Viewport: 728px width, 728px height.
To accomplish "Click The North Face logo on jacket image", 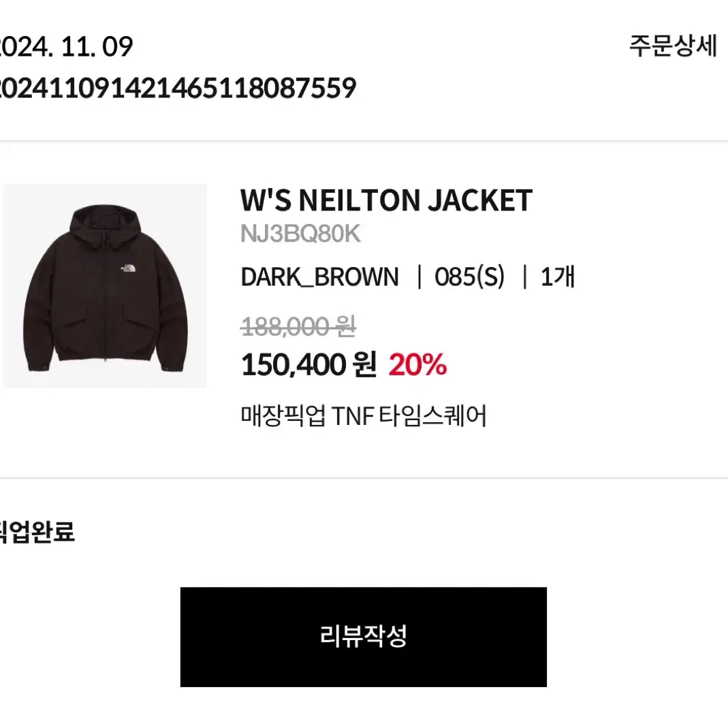I will tap(127, 268).
